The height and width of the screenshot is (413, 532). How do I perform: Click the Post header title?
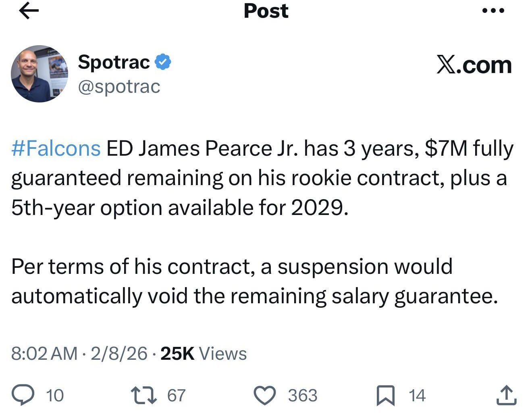pyautogui.click(x=266, y=11)
